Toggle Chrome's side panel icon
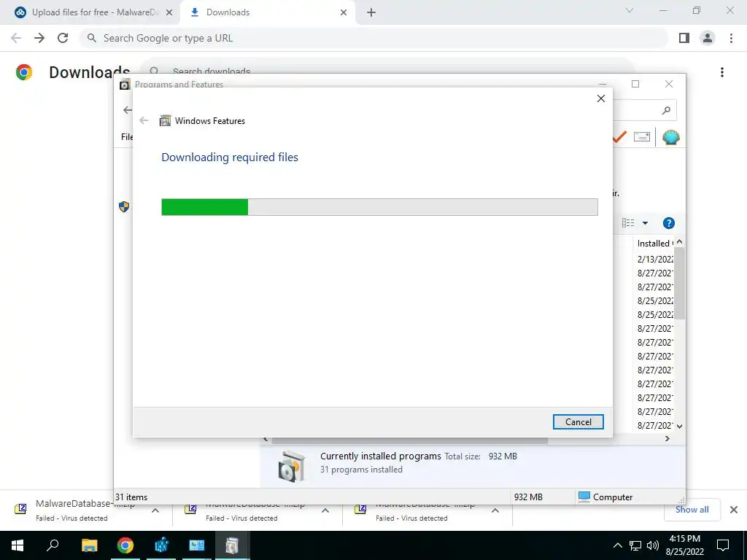Image resolution: width=747 pixels, height=560 pixels. coord(684,38)
